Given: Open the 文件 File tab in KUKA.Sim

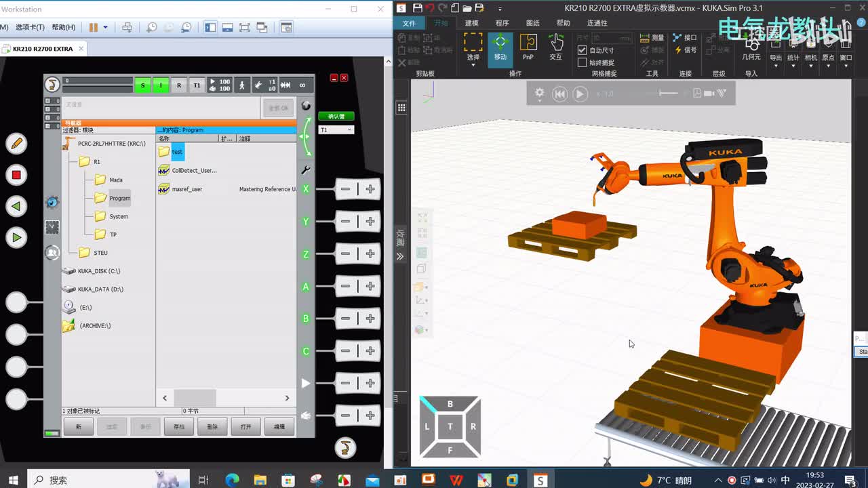Looking at the screenshot, I should coord(409,23).
